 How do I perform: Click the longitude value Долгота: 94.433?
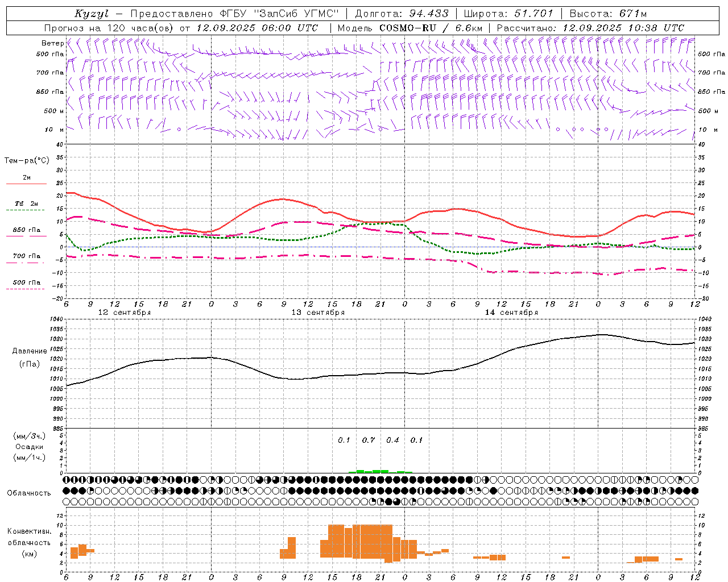[x=402, y=14]
